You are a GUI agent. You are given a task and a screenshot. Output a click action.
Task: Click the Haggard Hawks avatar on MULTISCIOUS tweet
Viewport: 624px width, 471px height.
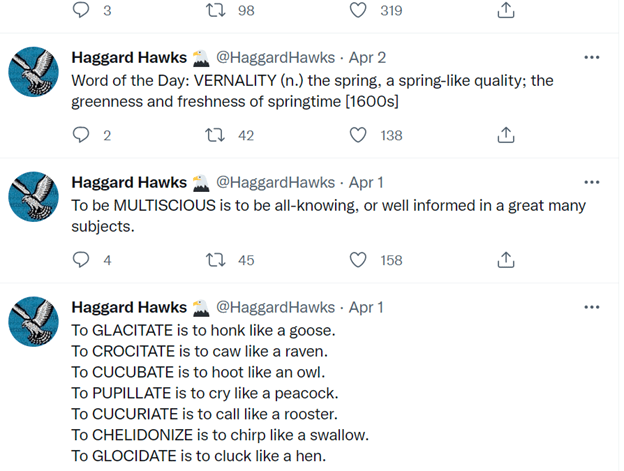(33, 195)
